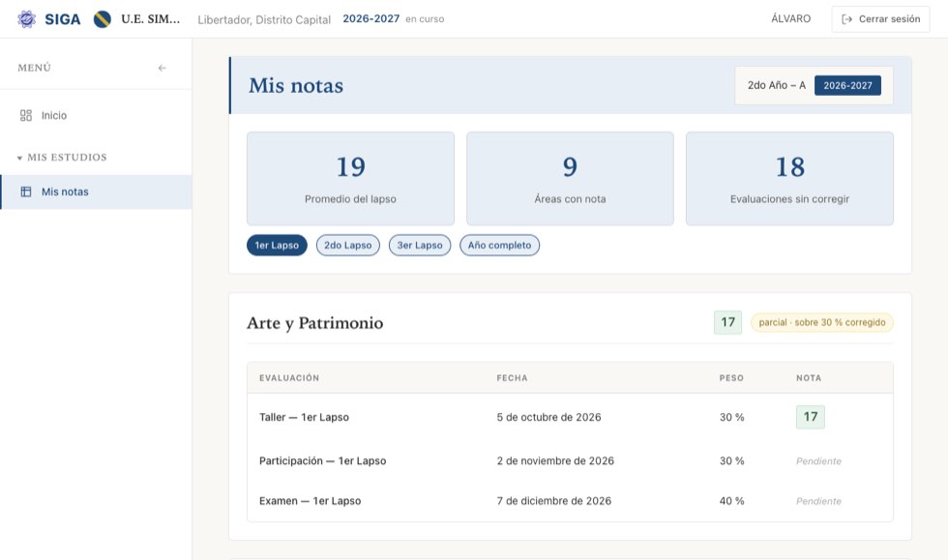Click the Mis notas page heading

296,85
